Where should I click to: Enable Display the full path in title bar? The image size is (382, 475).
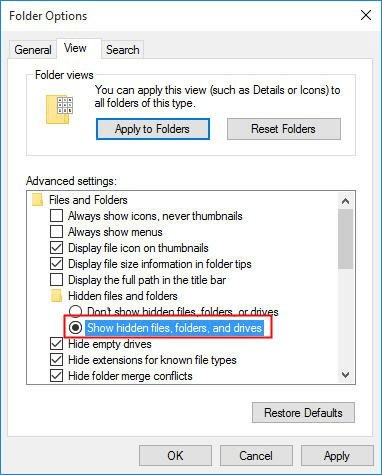[x=56, y=280]
